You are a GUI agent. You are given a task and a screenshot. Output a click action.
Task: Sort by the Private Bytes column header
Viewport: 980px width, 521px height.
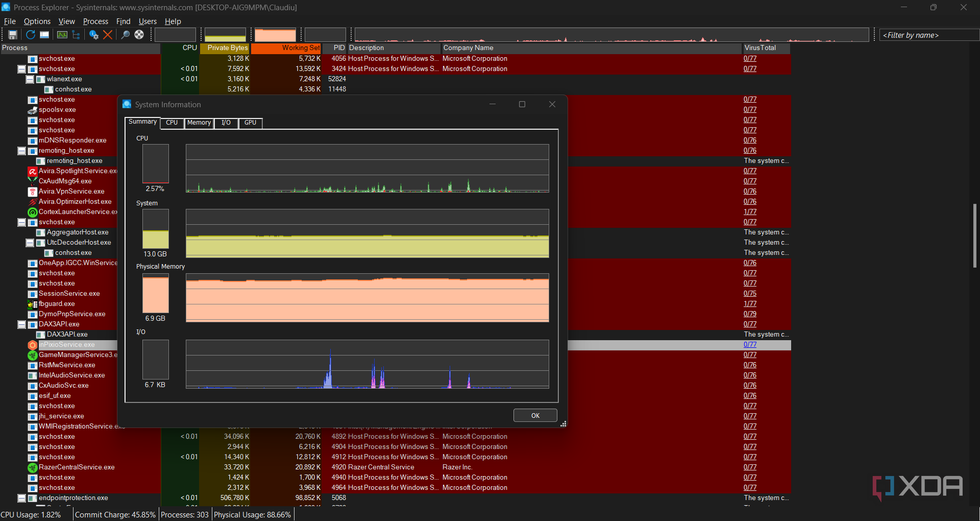pyautogui.click(x=225, y=48)
